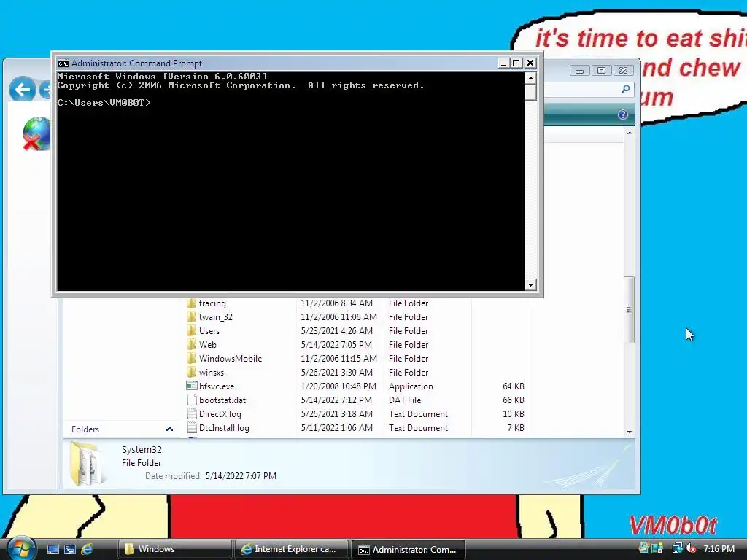Click DAT File type cell

point(405,400)
